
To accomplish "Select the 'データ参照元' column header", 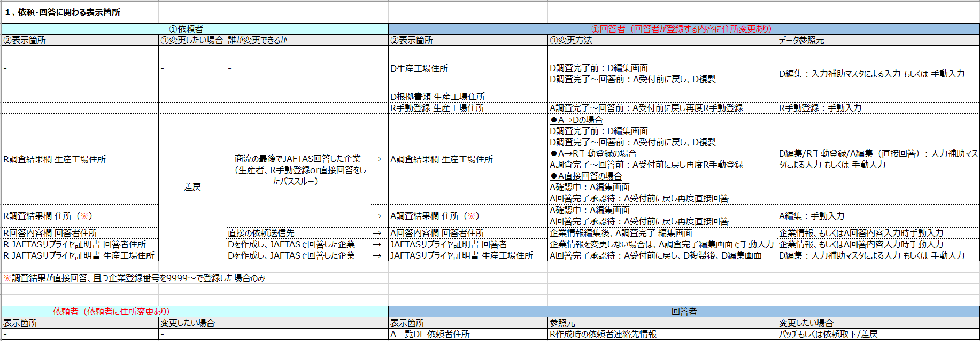I will click(x=801, y=40).
